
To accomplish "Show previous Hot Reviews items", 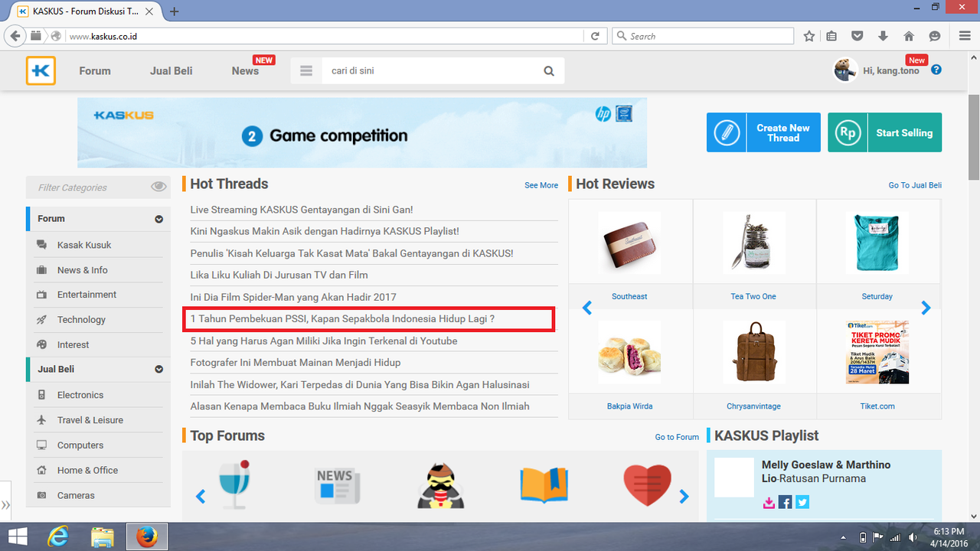I will [587, 308].
